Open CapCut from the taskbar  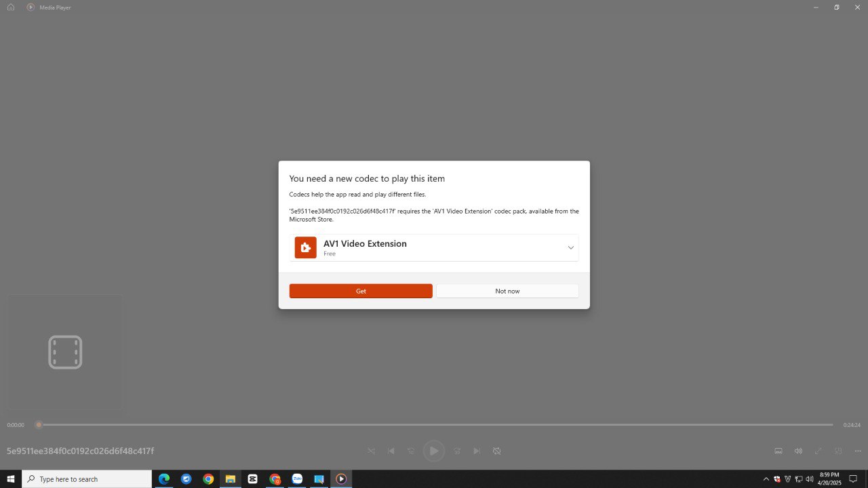pos(252,479)
